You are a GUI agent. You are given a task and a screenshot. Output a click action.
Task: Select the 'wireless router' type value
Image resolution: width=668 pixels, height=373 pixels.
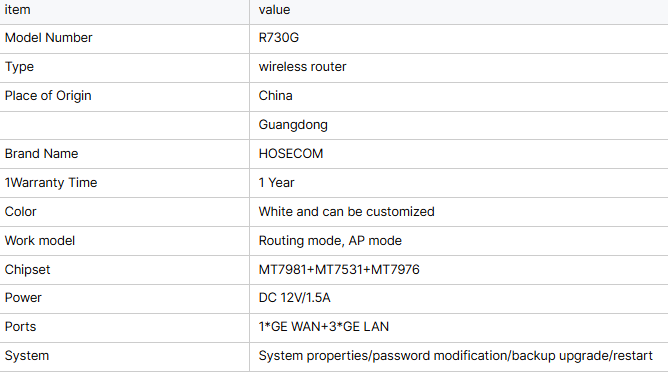302,67
